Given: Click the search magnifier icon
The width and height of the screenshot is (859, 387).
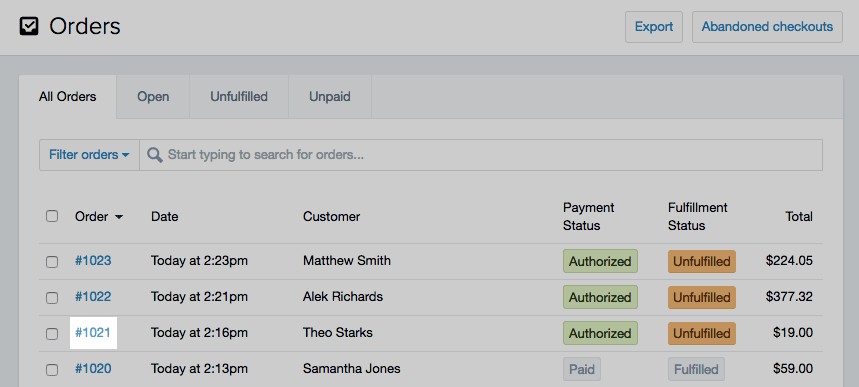Looking at the screenshot, I should (154, 155).
